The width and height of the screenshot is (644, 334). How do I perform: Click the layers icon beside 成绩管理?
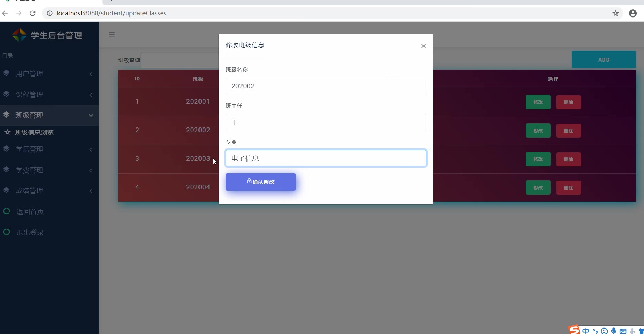pos(6,190)
